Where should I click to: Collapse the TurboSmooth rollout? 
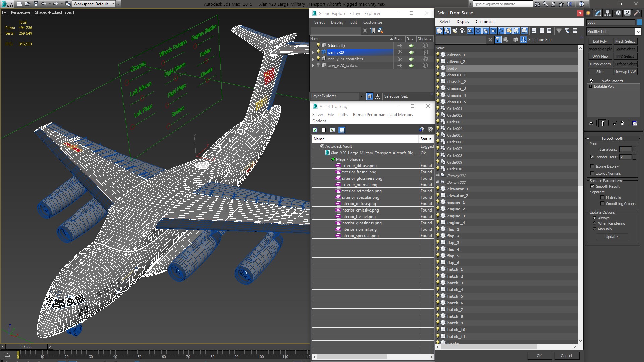589,138
